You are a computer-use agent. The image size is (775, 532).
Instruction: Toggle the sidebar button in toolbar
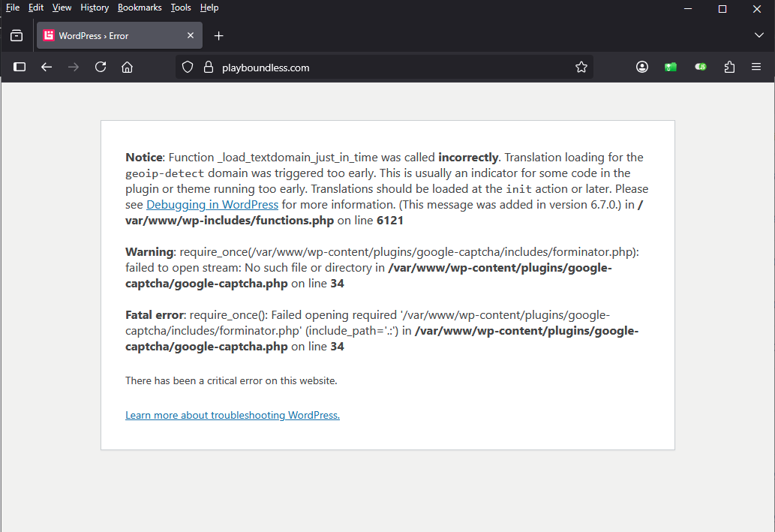(20, 67)
